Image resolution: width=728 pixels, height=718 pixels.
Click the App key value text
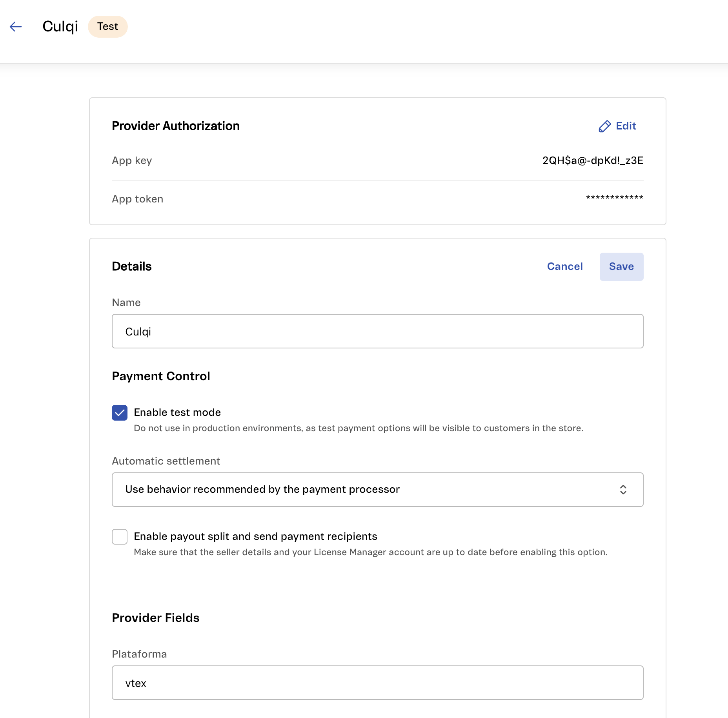pyautogui.click(x=593, y=160)
